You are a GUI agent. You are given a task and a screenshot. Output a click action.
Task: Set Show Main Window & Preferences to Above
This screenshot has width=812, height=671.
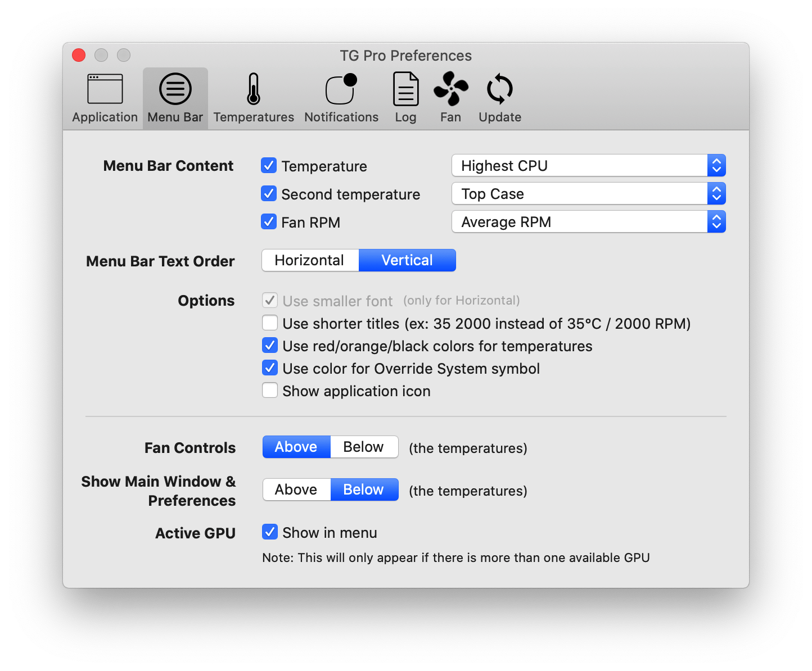(296, 489)
